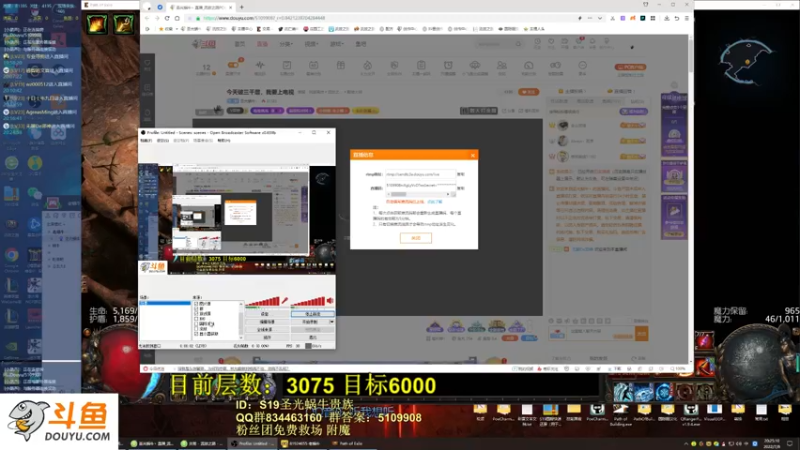This screenshot has width=800, height=450.
Task: Click horizontal scrollbar under stream key field
Action: [420, 194]
